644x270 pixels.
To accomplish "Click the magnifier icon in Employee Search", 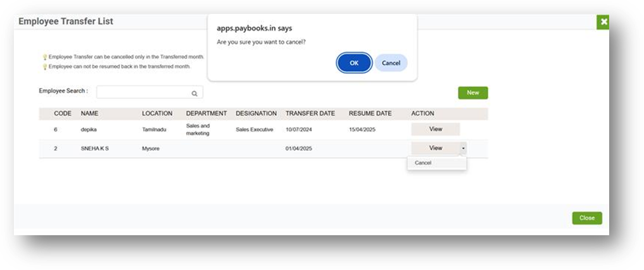I will [194, 93].
